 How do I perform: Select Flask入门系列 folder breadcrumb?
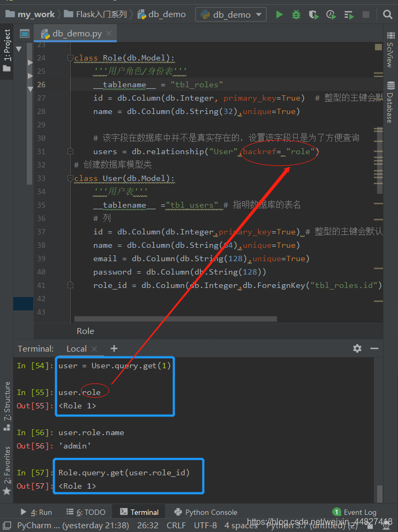(96, 14)
